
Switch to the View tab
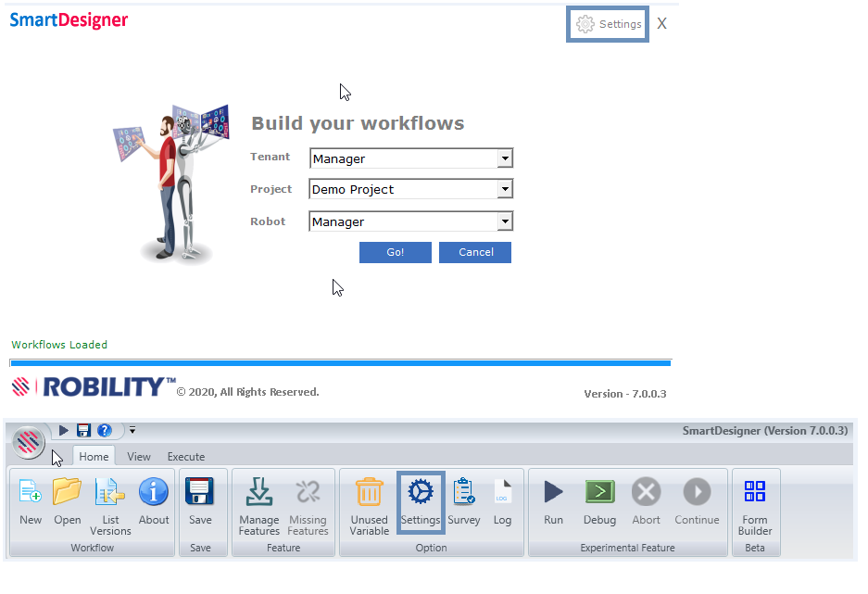tap(138, 456)
